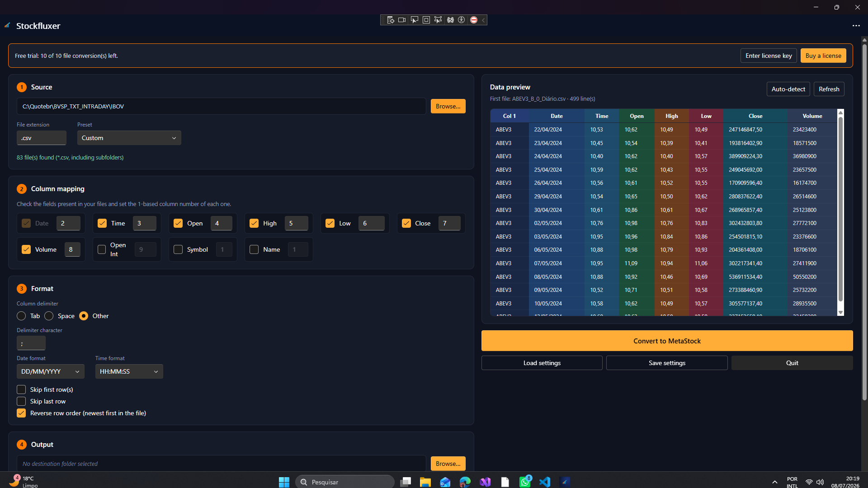Uncheck the Close column checkbox
The image size is (868, 488).
tap(406, 223)
